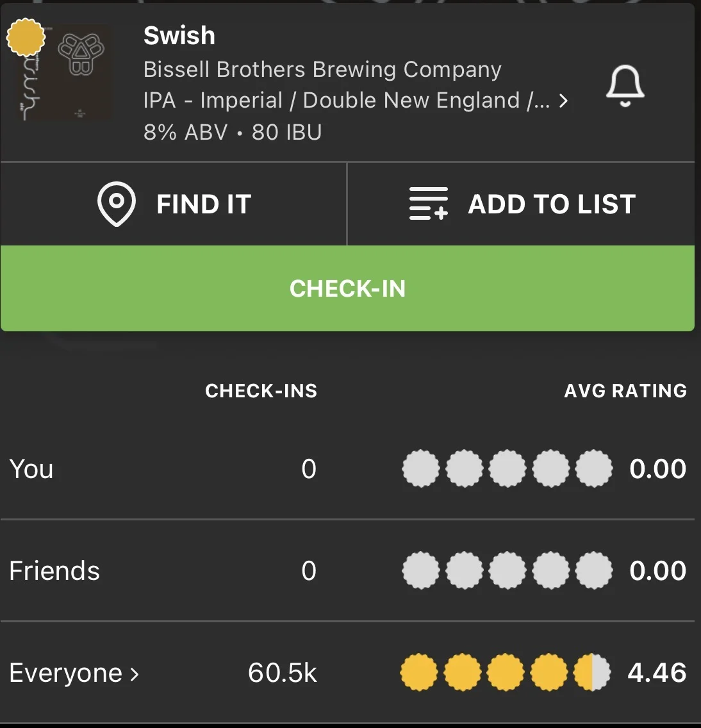This screenshot has width=701, height=728.
Task: Tap the Bissell Brothers logo on label
Action: point(81,54)
